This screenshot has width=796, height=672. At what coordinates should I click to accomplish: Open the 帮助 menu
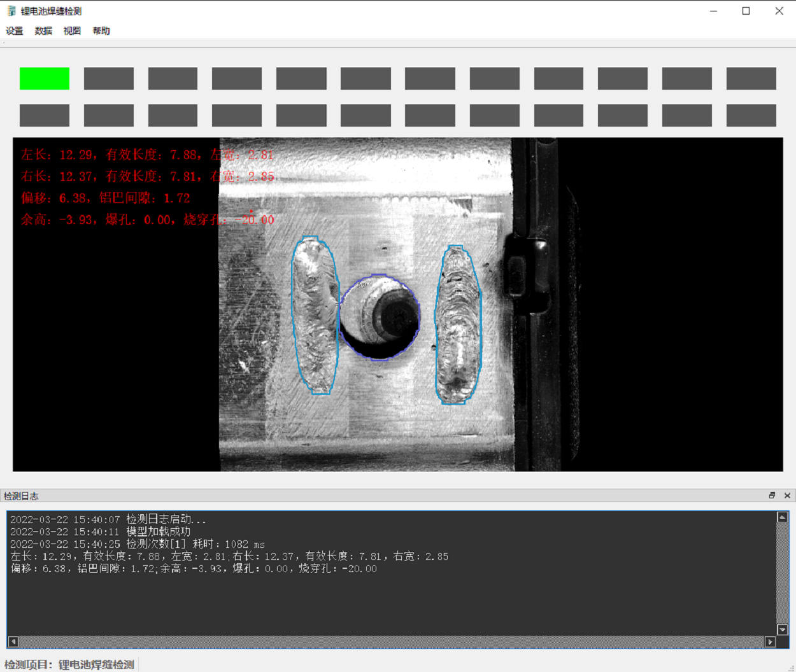pos(101,31)
